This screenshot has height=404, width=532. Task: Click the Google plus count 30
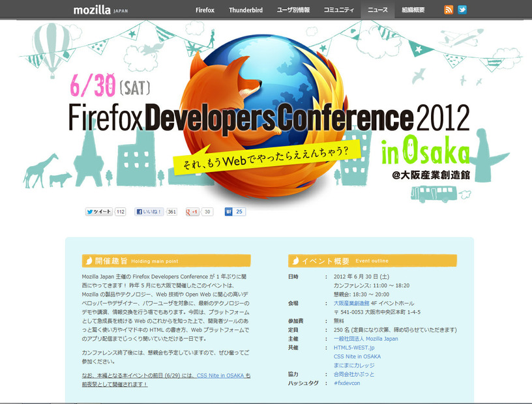pyautogui.click(x=207, y=212)
